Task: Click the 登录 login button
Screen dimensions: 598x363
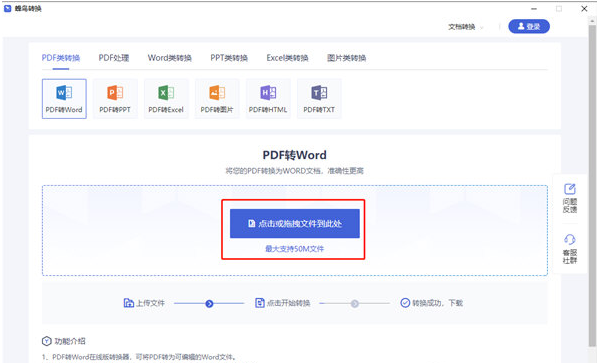Action: pos(529,26)
